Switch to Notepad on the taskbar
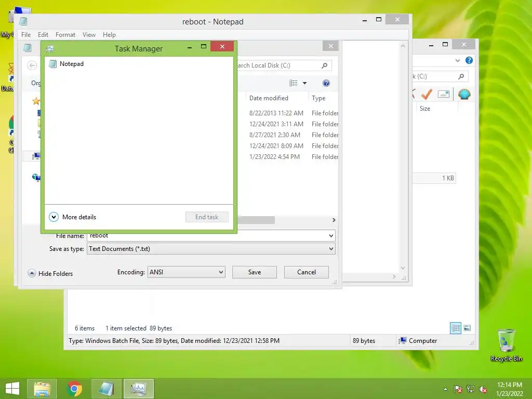The height and width of the screenshot is (399, 532). (x=106, y=389)
